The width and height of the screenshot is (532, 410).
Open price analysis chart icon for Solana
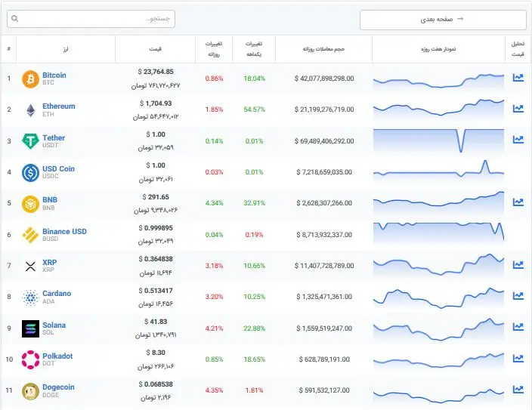coord(518,327)
